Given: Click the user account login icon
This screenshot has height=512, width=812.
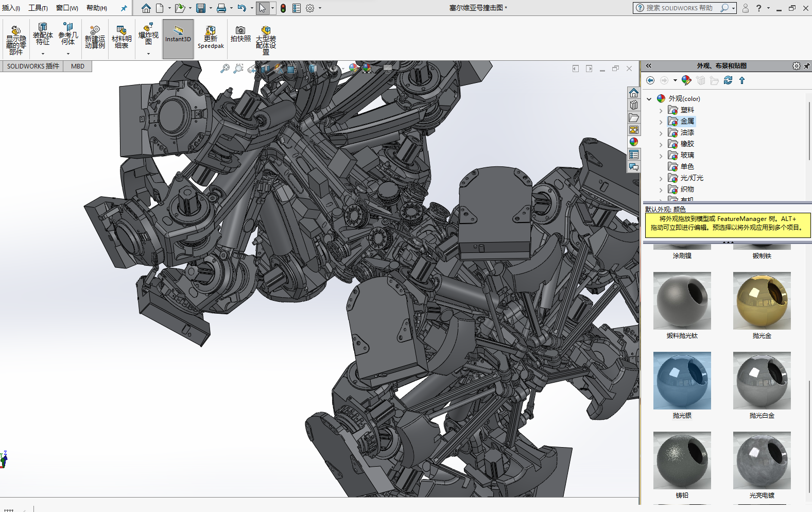Looking at the screenshot, I should [745, 8].
